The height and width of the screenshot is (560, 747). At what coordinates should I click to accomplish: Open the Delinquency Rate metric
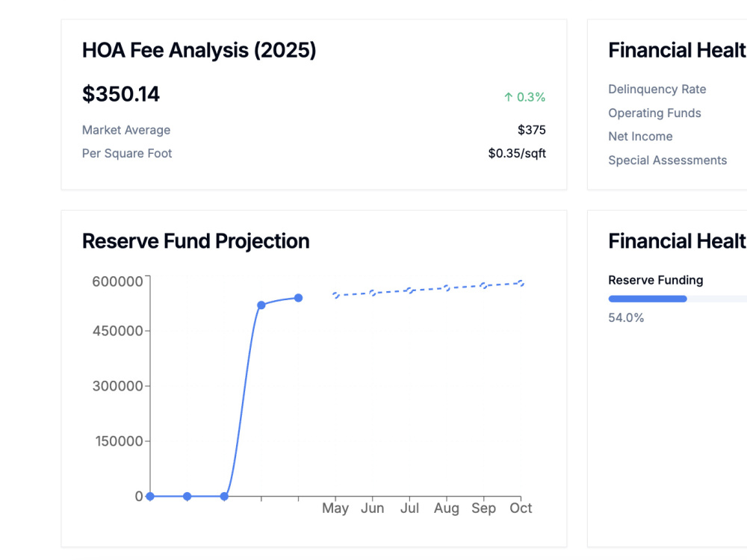click(x=657, y=89)
